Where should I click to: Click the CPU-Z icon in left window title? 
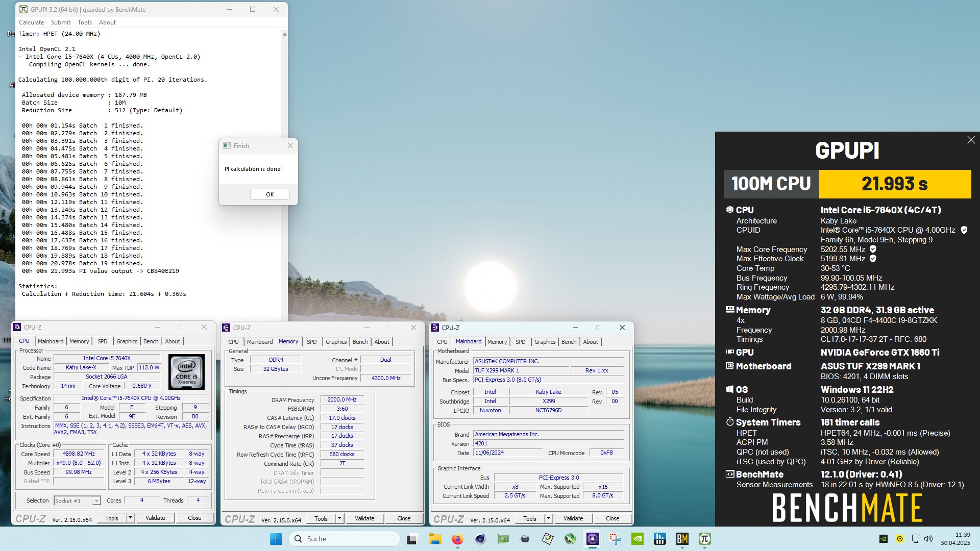17,328
